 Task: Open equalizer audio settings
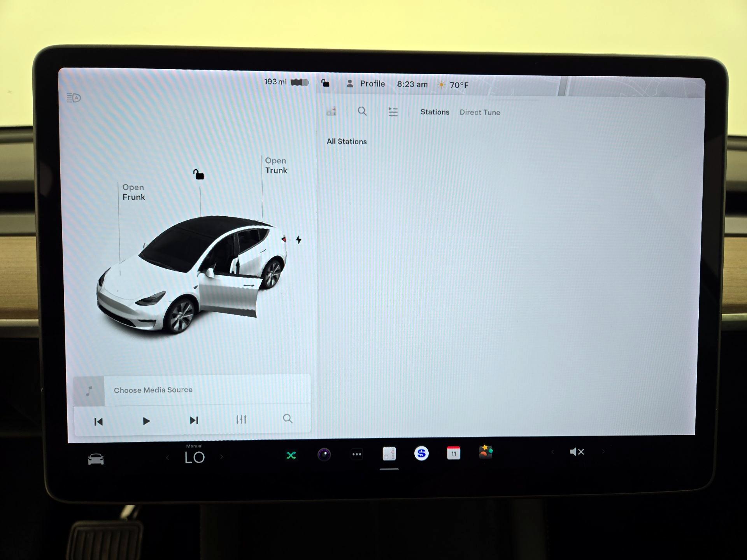pos(241,420)
